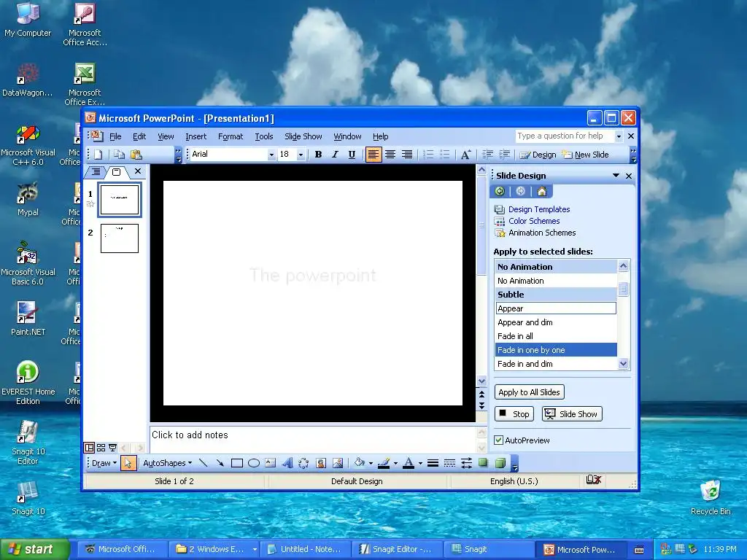Select the Rectangle drawing tool
Image resolution: width=747 pixels, height=560 pixels.
click(237, 463)
